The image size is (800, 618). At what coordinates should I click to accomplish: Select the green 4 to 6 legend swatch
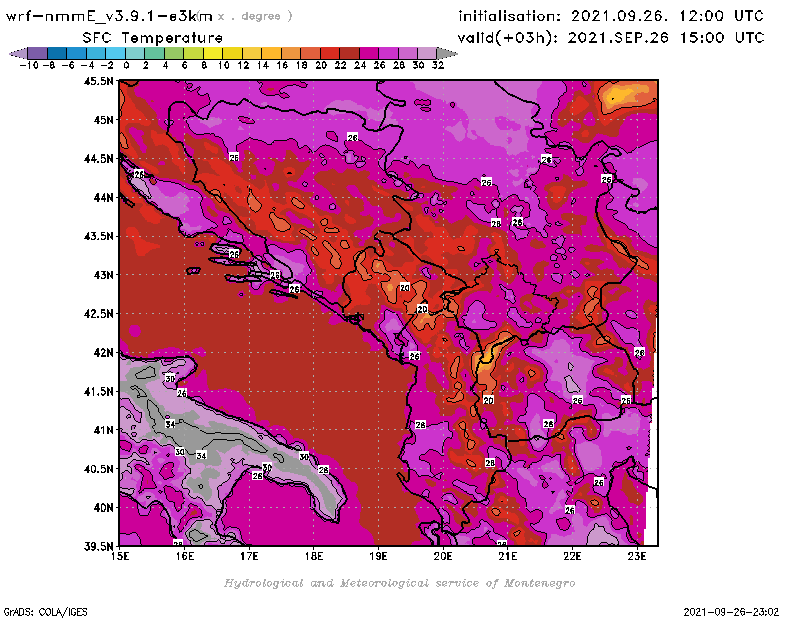pyautogui.click(x=173, y=53)
